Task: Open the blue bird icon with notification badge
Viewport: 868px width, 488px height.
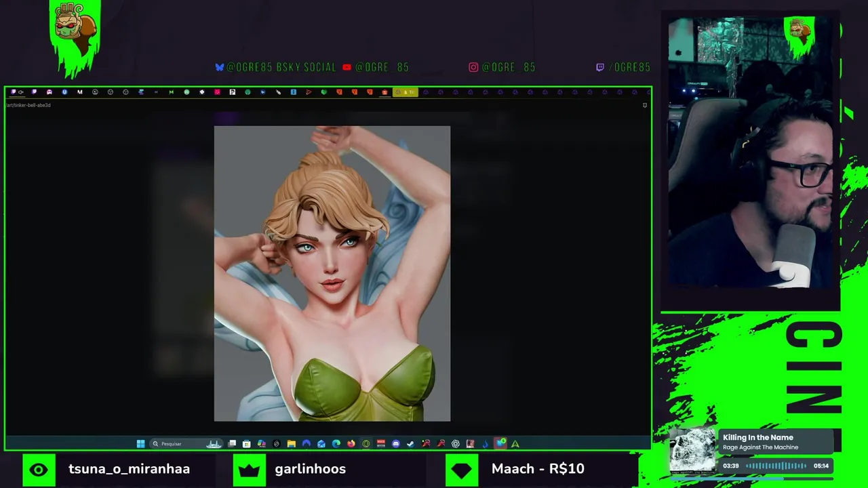Action: coord(501,444)
